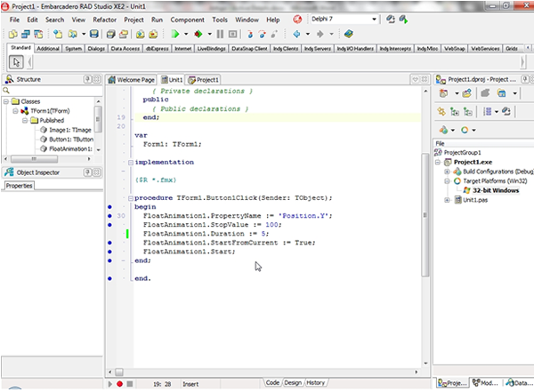Toggle breakpoint on StartFromCurrent line
The height and width of the screenshot is (392, 534).
pos(109,243)
